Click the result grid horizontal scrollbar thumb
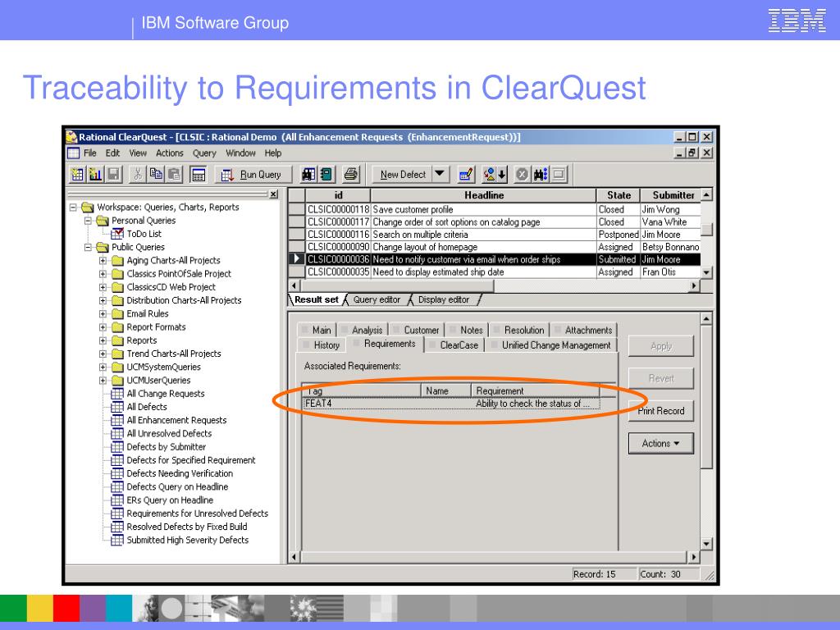 (x=396, y=286)
